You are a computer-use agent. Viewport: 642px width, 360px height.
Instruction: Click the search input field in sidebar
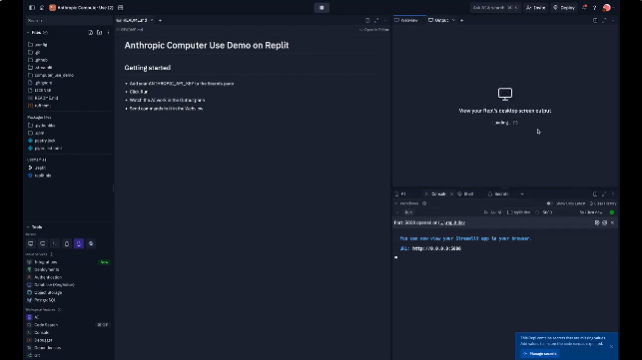[68, 20]
